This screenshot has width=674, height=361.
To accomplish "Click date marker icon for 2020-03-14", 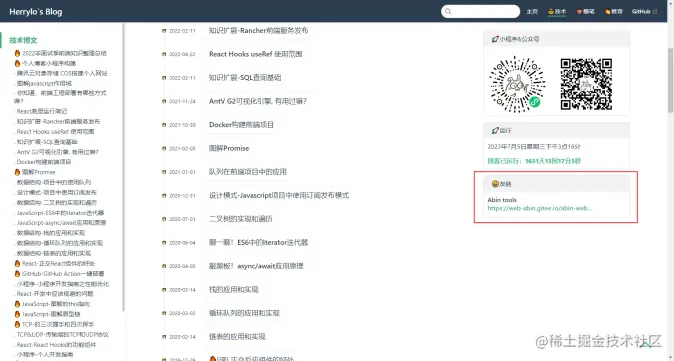I will pyautogui.click(x=164, y=290).
